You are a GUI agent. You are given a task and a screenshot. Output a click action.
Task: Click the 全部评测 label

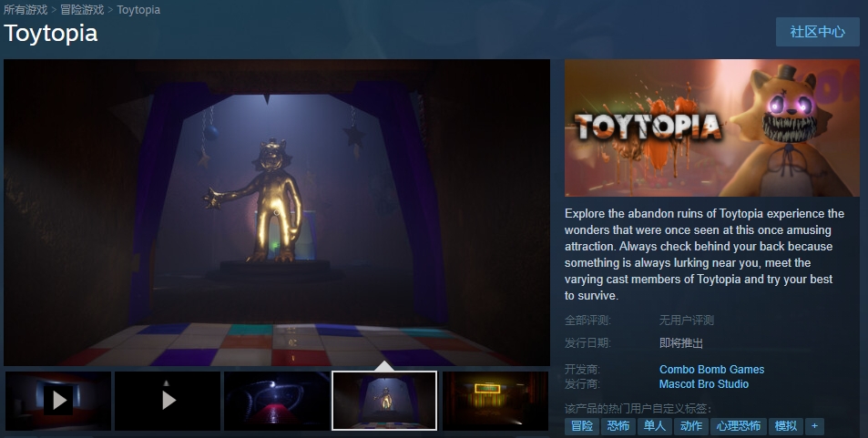point(587,320)
